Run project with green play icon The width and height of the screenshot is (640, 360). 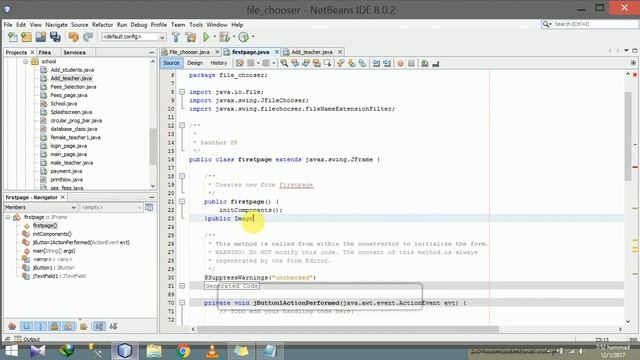pos(206,37)
